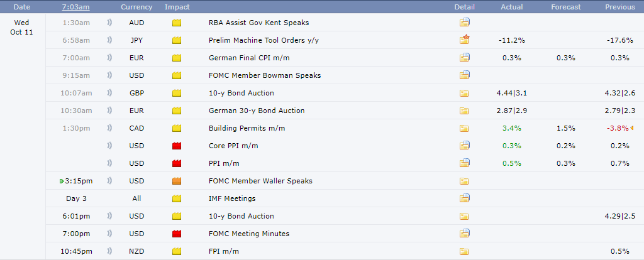Click the revised arrow beside -3.8% previous

coord(631,128)
